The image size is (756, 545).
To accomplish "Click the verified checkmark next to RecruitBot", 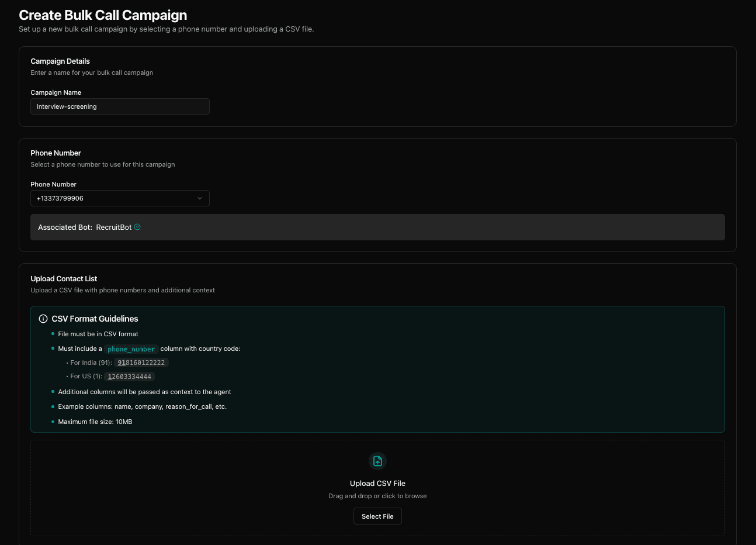I will pos(137,227).
